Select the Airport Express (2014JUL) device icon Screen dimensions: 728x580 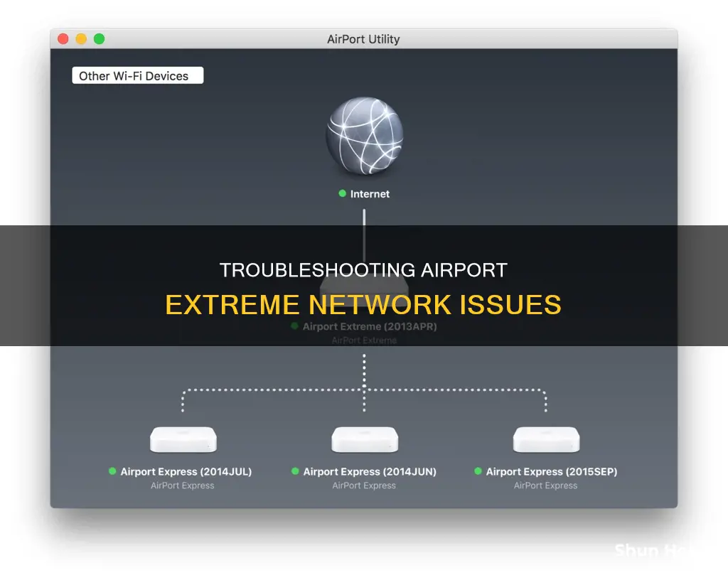click(x=183, y=439)
